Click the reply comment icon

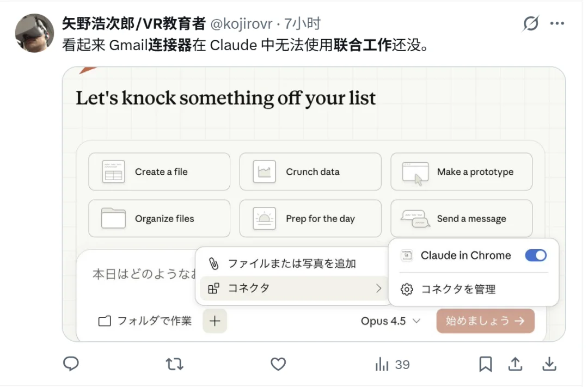[71, 364]
